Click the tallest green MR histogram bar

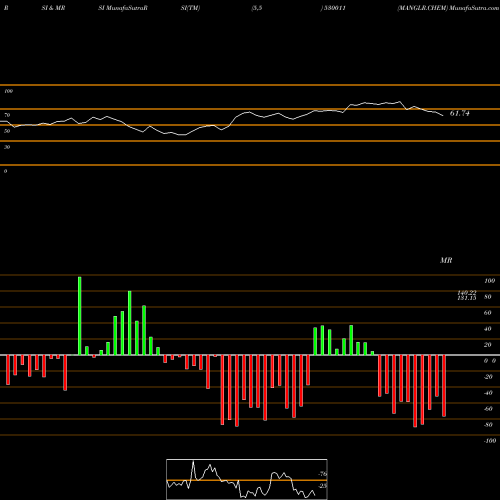80,316
